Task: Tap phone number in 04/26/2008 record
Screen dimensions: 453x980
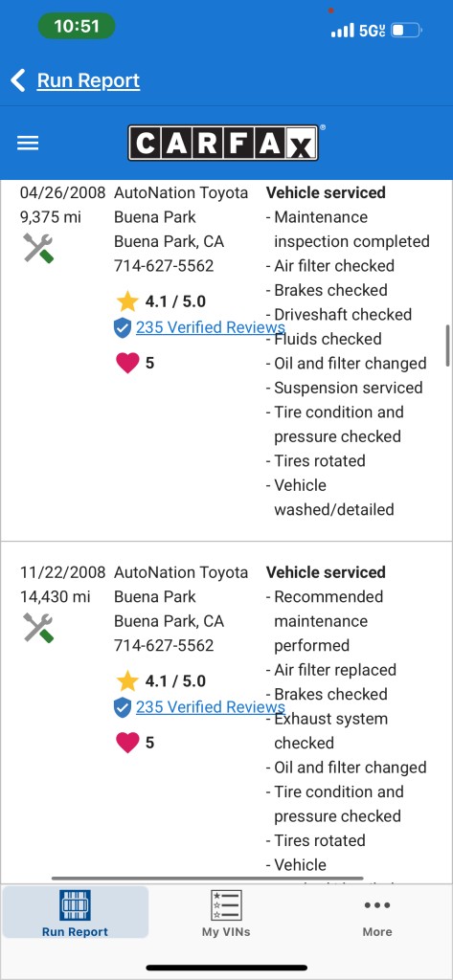Action: pyautogui.click(x=164, y=266)
